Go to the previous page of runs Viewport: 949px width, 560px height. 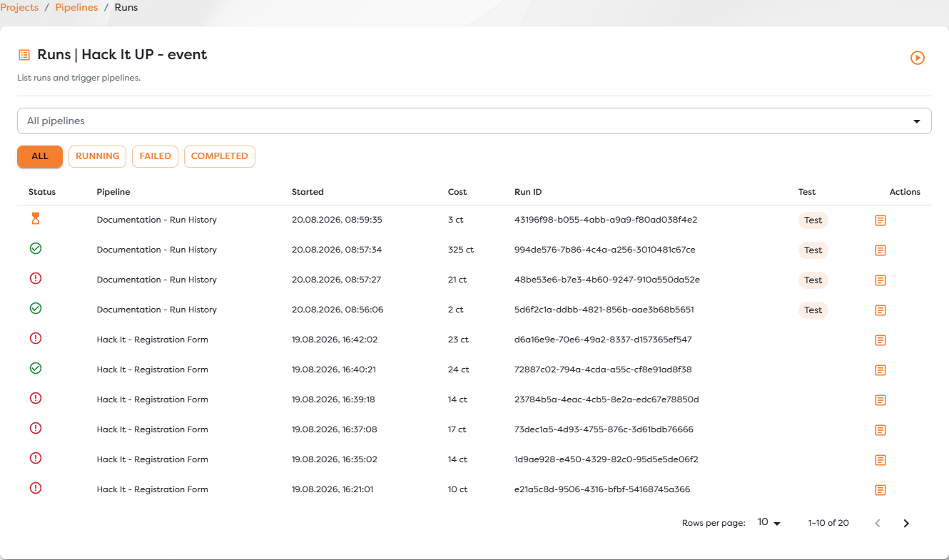point(878,523)
